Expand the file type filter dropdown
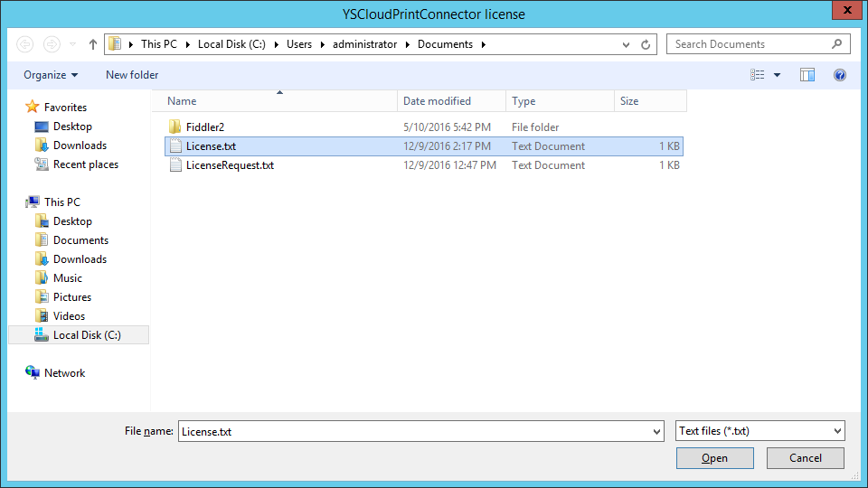Image resolution: width=868 pixels, height=488 pixels. coord(837,431)
